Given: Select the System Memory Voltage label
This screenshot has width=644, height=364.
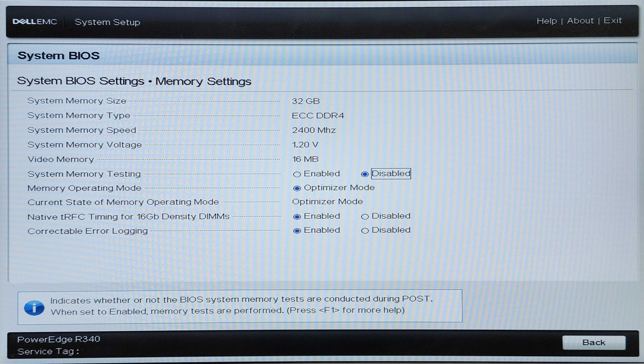Looking at the screenshot, I should tap(85, 145).
